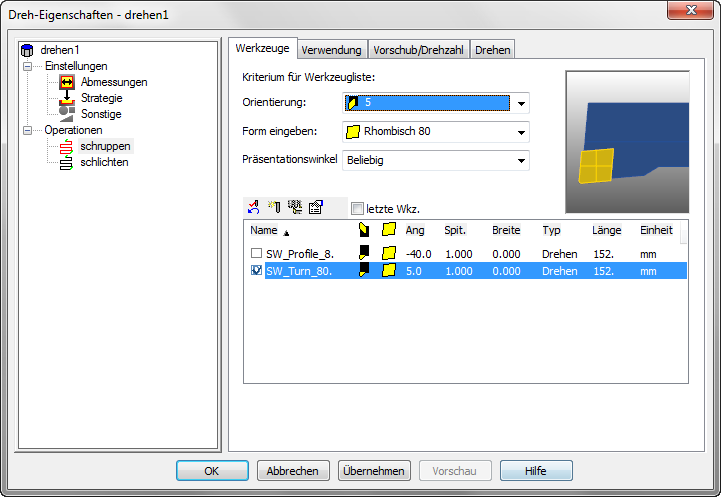Image resolution: width=721 pixels, height=497 pixels.
Task: Click the Übernehmen button
Action: pyautogui.click(x=374, y=471)
